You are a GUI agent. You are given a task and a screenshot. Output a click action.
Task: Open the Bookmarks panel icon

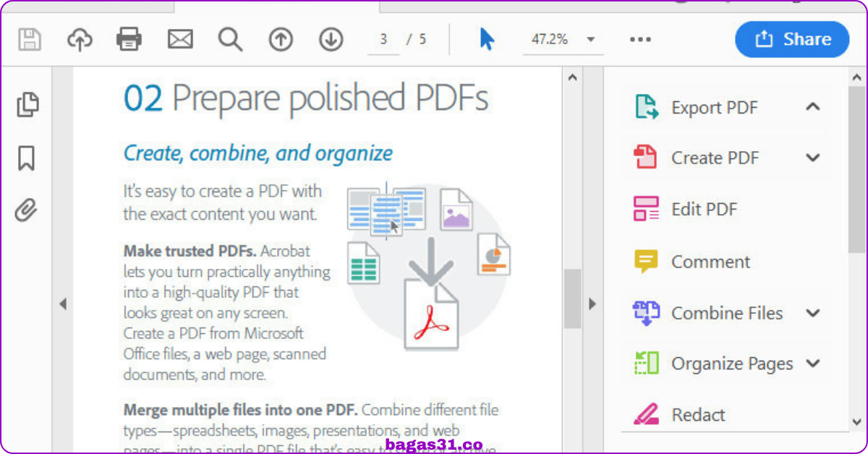27,158
